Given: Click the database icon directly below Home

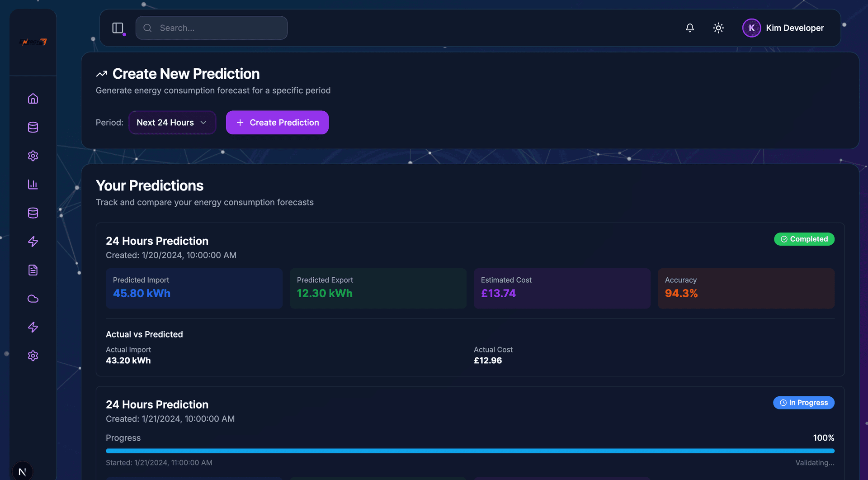Looking at the screenshot, I should coord(33,127).
